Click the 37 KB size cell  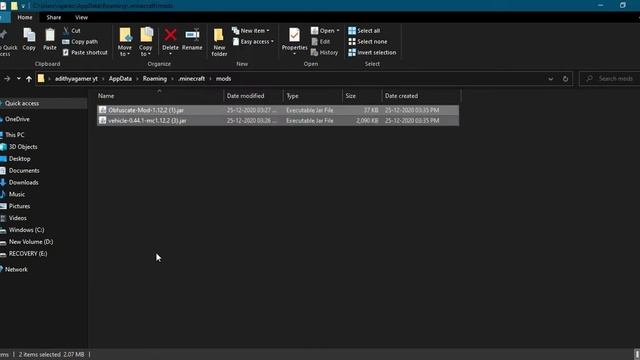point(371,110)
